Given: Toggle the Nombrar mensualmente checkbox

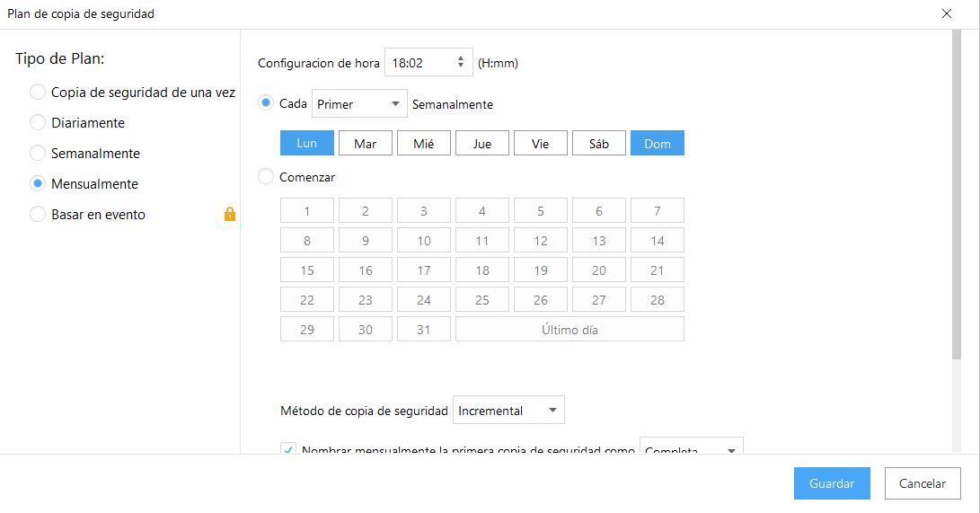Looking at the screenshot, I should click(288, 449).
